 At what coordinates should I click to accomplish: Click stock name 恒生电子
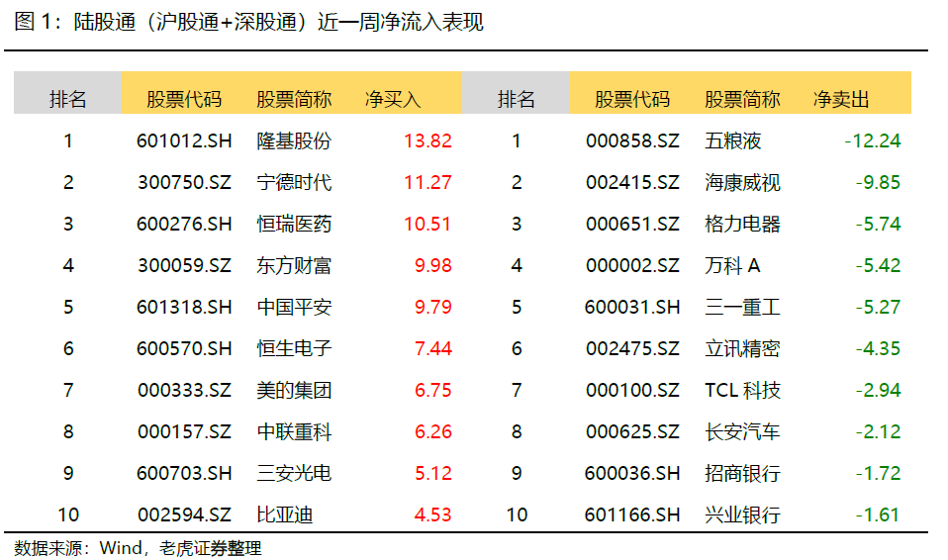click(294, 348)
